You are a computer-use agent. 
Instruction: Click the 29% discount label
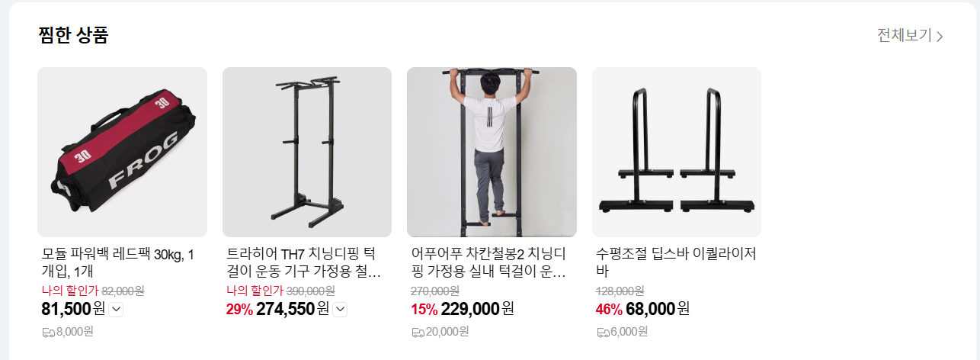click(239, 309)
